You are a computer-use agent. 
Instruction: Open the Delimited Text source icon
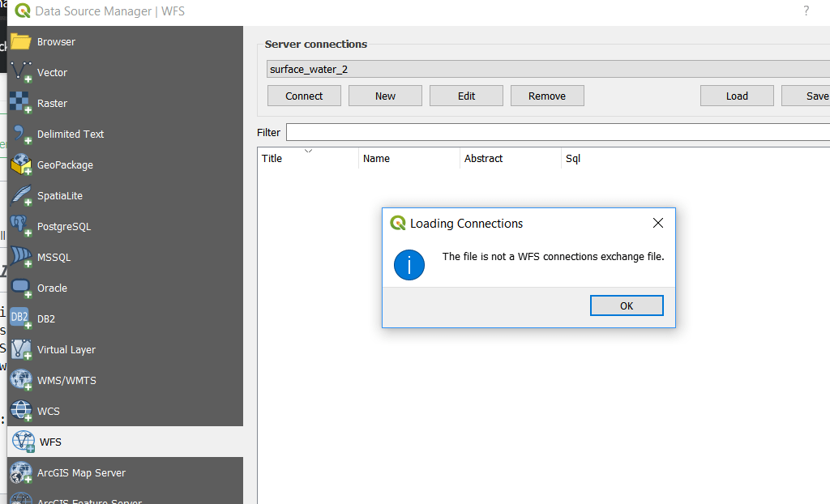(x=21, y=134)
